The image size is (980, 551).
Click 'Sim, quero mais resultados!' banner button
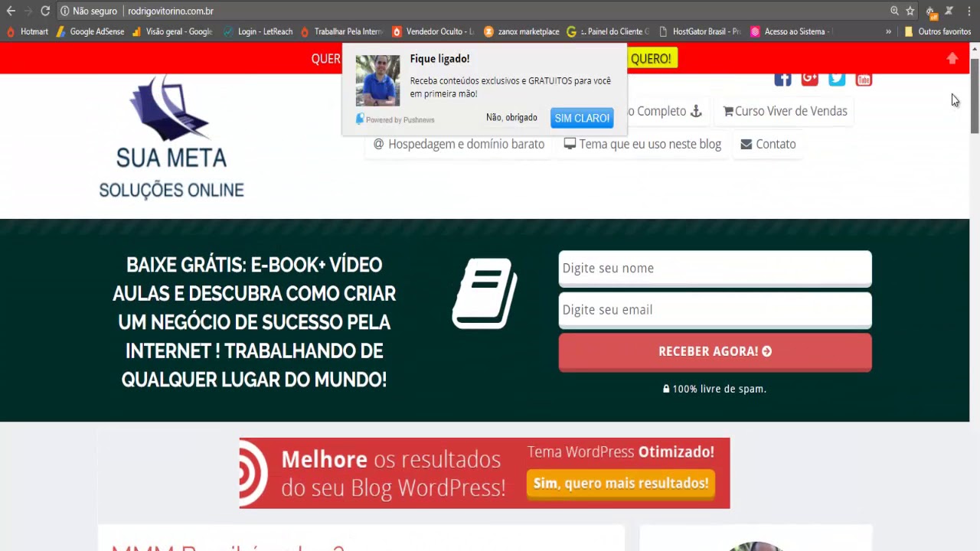[x=621, y=483]
